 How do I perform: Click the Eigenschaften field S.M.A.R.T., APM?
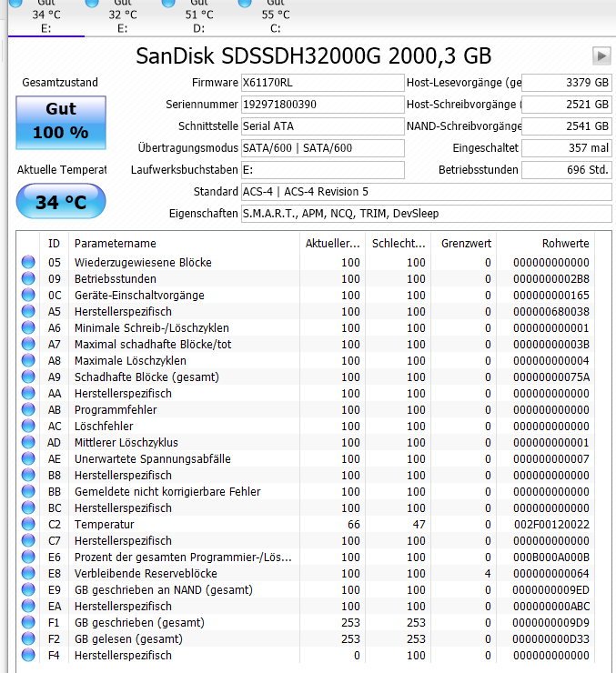426,214
